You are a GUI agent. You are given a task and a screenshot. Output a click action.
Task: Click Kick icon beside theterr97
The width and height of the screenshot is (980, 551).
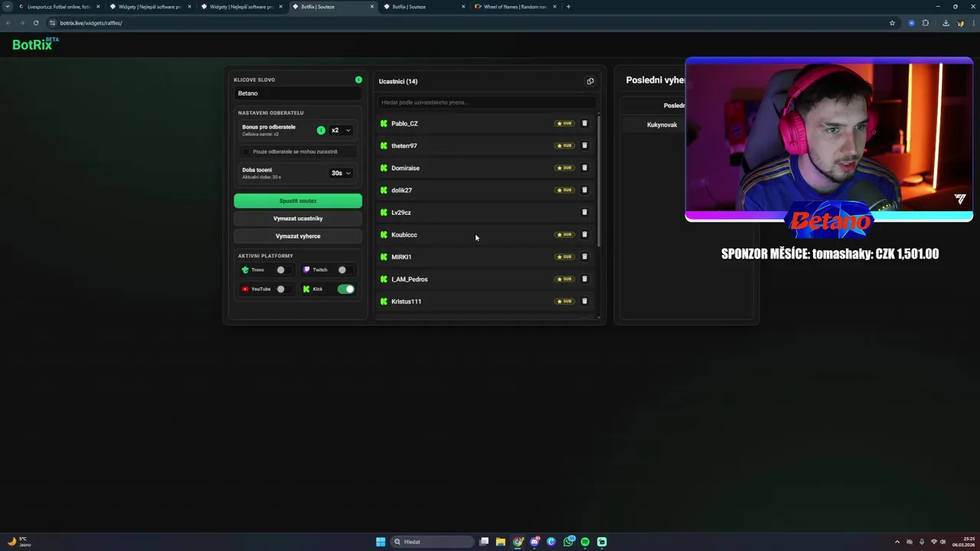384,145
